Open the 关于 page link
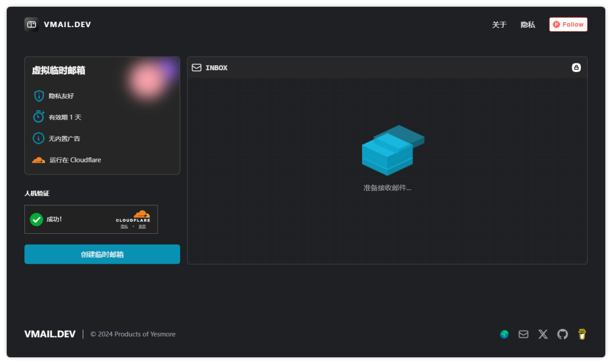This screenshot has height=364, width=612. coord(499,24)
